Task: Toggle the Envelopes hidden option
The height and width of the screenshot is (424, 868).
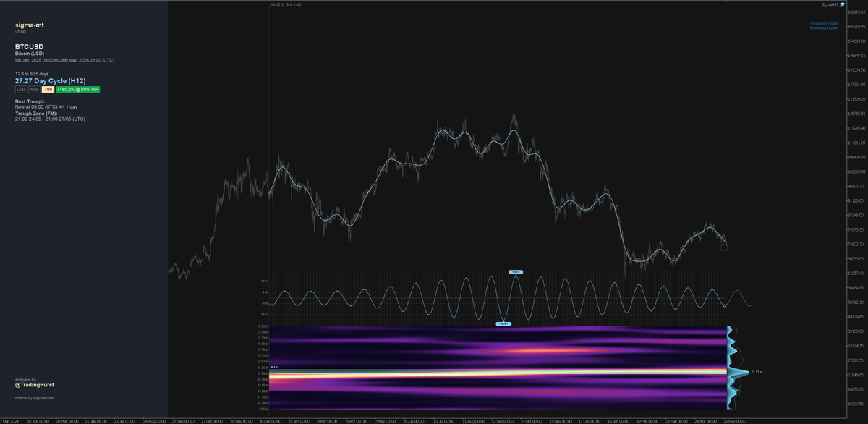Action: click(x=824, y=27)
